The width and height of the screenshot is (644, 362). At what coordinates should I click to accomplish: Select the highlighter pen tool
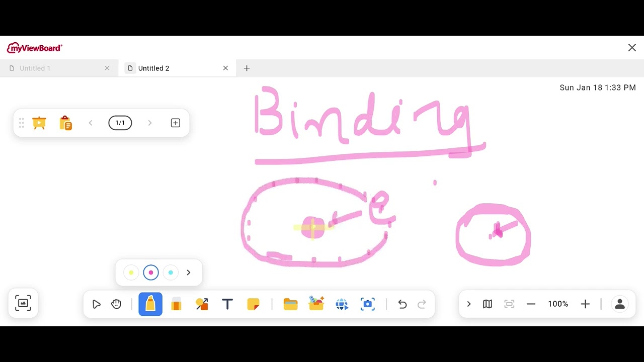click(150, 304)
